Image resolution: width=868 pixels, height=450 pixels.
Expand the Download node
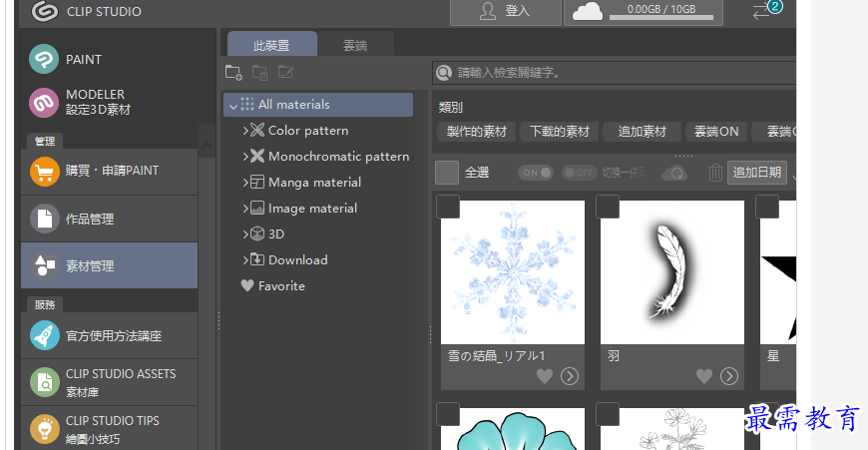pyautogui.click(x=245, y=260)
